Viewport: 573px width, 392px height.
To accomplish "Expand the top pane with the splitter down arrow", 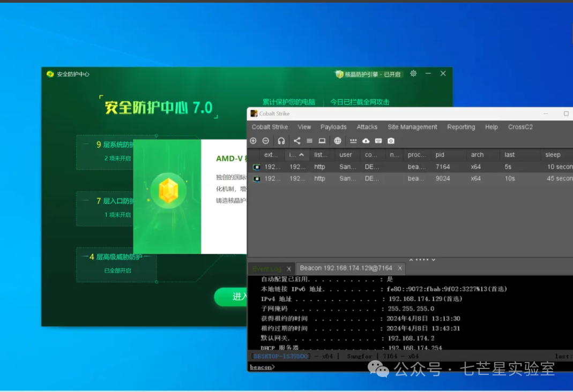I will pos(434,260).
